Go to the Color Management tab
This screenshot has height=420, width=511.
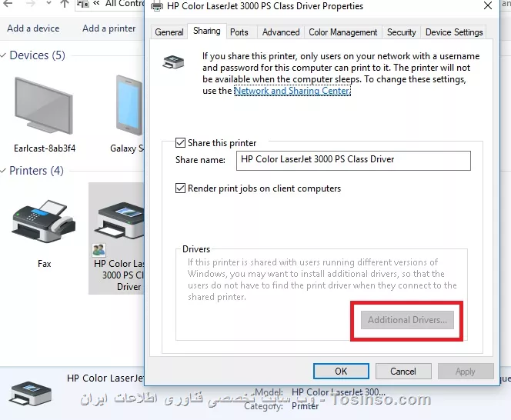click(342, 32)
